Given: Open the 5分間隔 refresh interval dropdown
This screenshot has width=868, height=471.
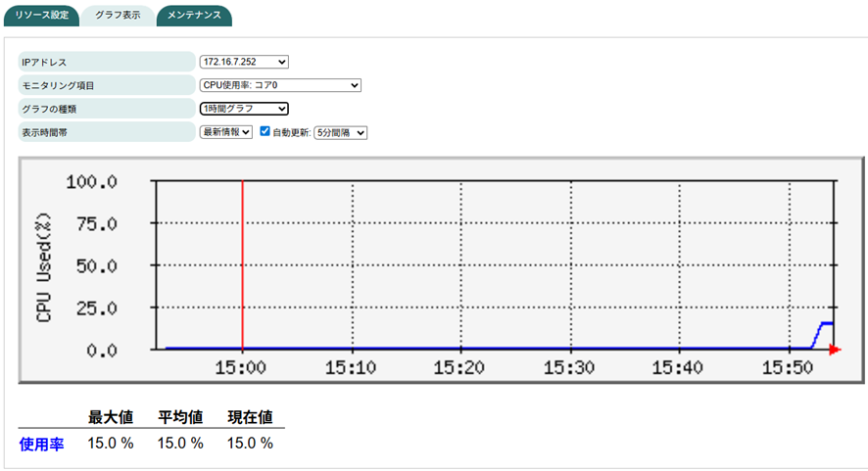Looking at the screenshot, I should coord(339,132).
